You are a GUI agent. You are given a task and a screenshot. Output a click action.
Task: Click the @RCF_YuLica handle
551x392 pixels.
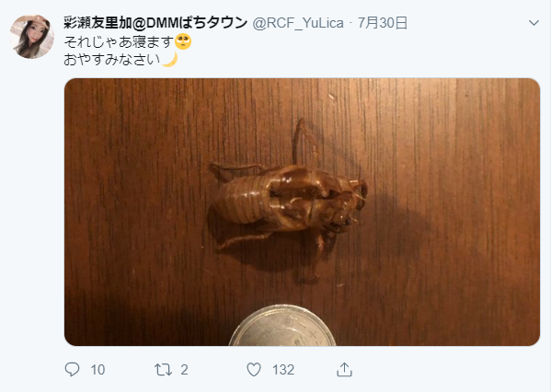pos(298,23)
